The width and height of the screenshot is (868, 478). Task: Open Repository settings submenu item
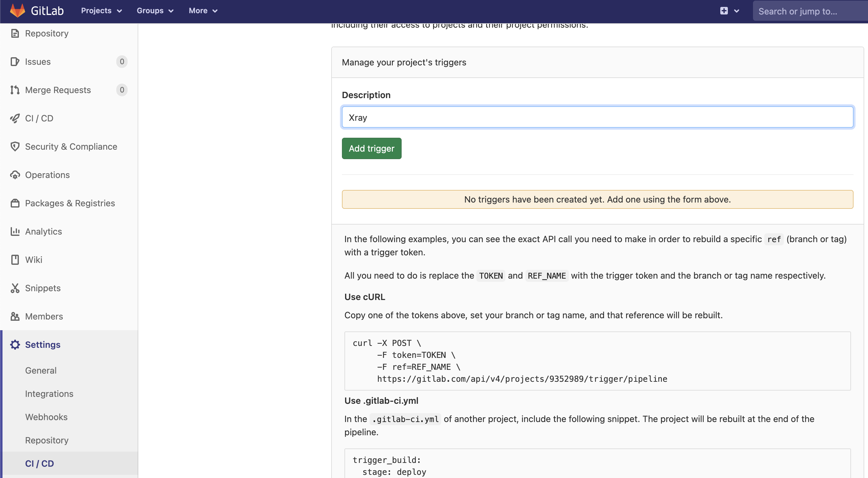coord(47,440)
